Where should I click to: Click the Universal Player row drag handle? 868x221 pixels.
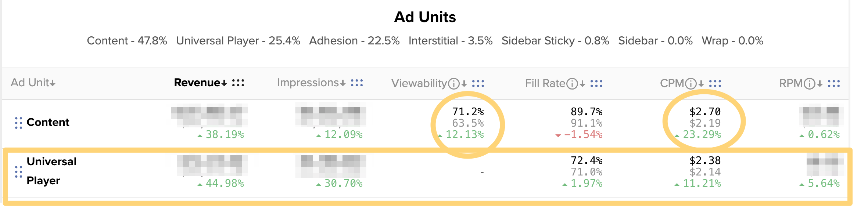point(18,171)
